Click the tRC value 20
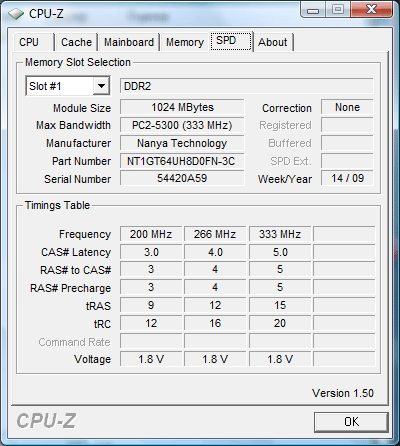 coord(280,323)
